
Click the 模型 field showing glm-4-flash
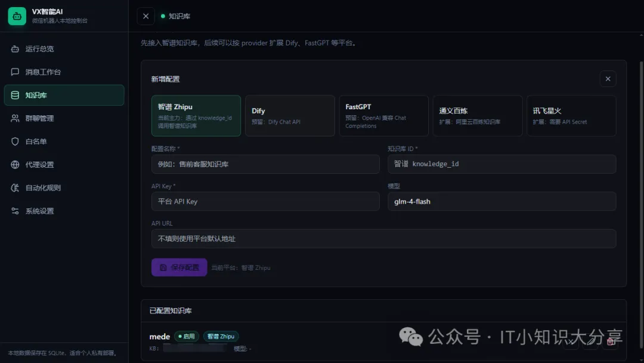(x=502, y=201)
